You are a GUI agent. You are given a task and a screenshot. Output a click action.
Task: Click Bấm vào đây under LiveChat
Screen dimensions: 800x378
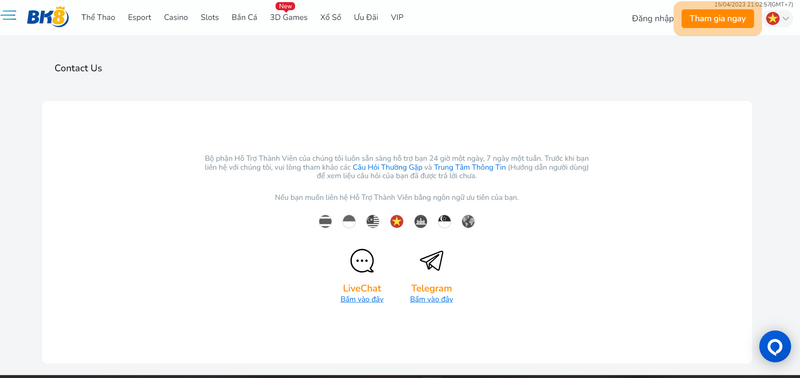pyautogui.click(x=362, y=299)
